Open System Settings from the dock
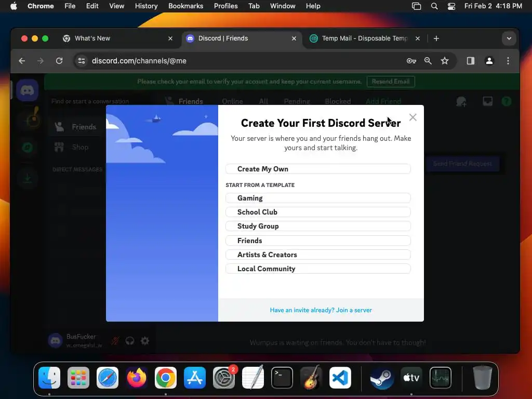The height and width of the screenshot is (399, 532). (x=224, y=378)
